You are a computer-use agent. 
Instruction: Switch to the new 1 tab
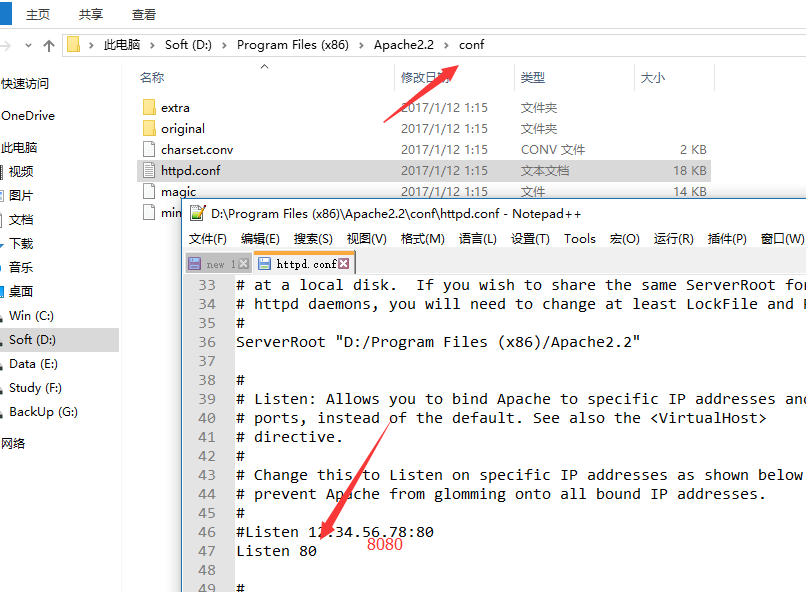pos(215,264)
